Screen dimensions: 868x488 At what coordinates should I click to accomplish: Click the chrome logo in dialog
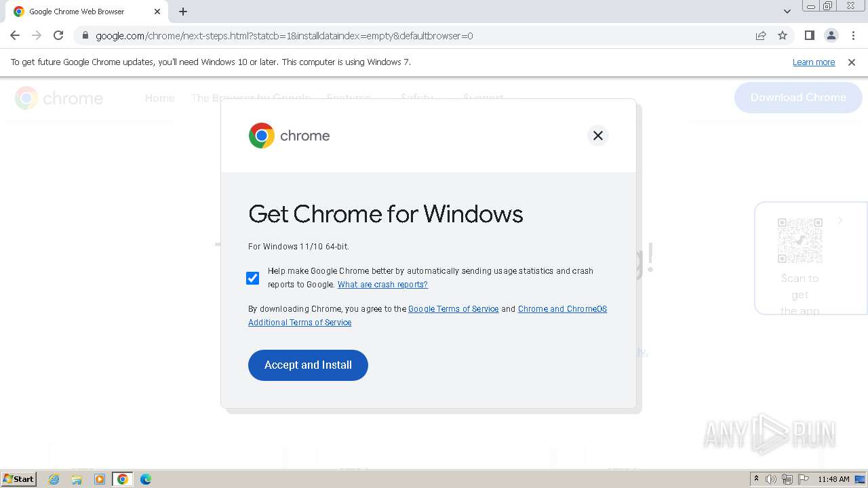point(289,136)
